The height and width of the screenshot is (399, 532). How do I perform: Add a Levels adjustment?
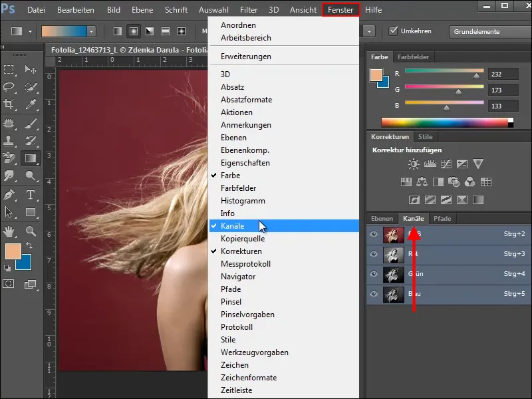click(x=430, y=164)
